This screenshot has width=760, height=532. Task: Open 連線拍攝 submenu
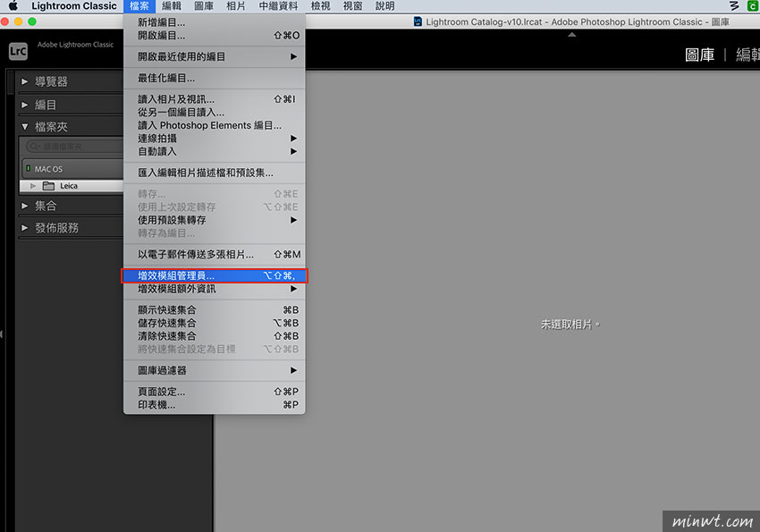[x=215, y=139]
